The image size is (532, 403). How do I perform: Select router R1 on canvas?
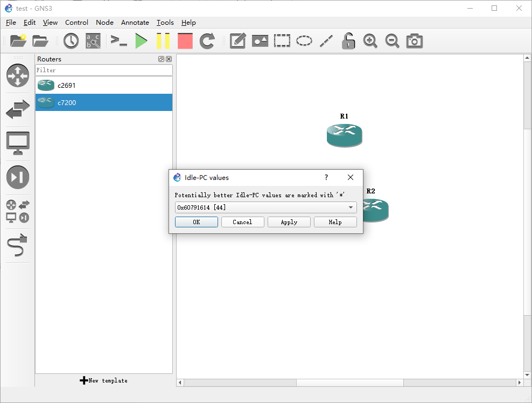pos(345,135)
